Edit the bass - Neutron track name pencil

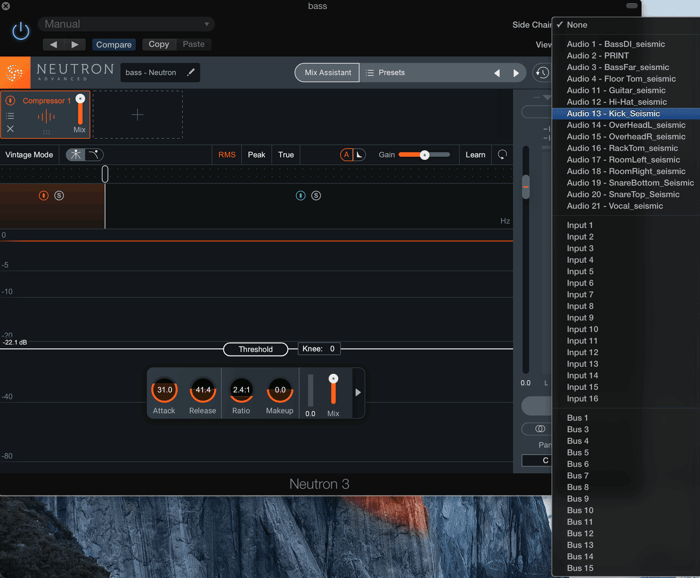click(x=191, y=72)
